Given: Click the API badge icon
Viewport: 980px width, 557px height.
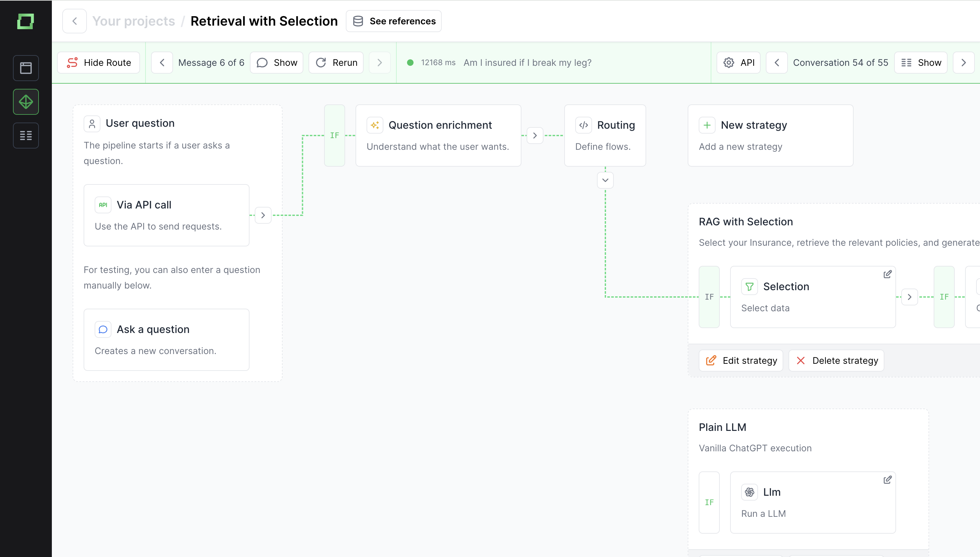Looking at the screenshot, I should click(103, 205).
